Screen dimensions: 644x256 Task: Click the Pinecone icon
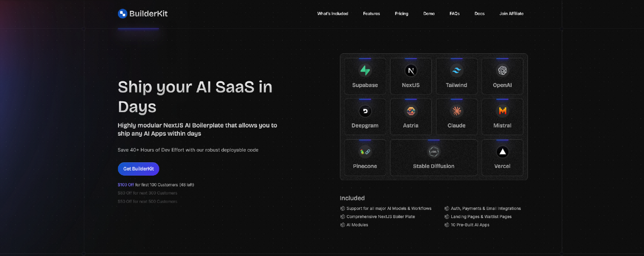coord(365,152)
